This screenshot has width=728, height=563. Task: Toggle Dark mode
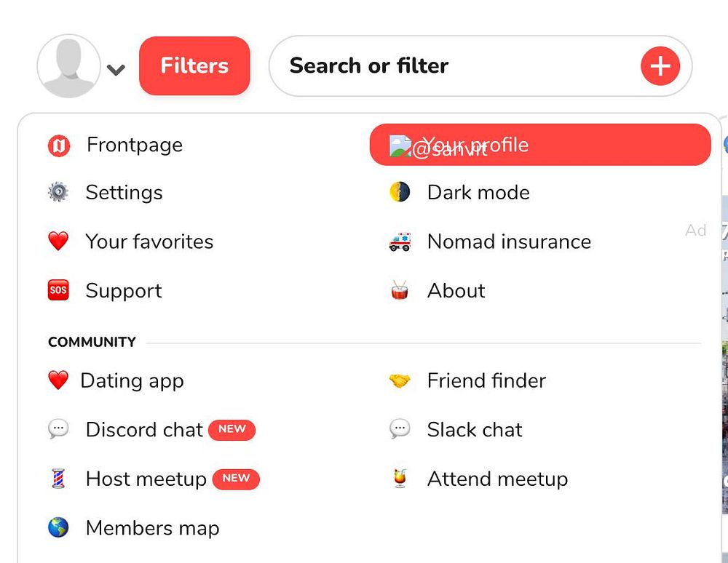coord(478,193)
